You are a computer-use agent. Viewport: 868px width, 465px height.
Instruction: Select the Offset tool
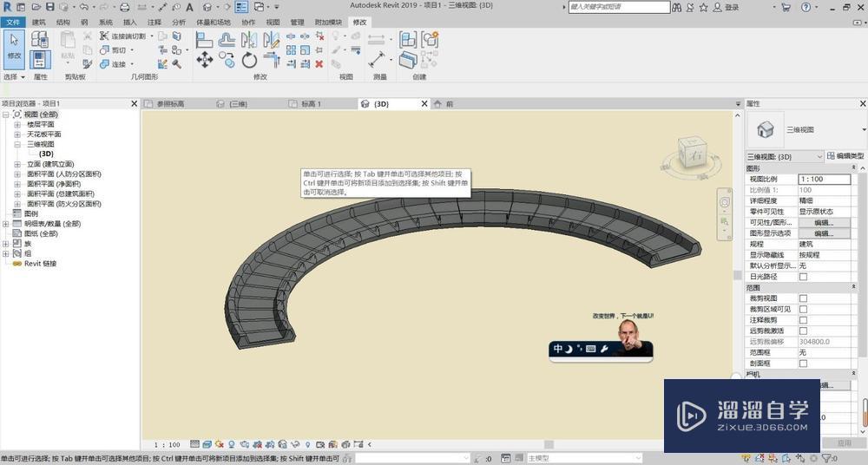227,39
